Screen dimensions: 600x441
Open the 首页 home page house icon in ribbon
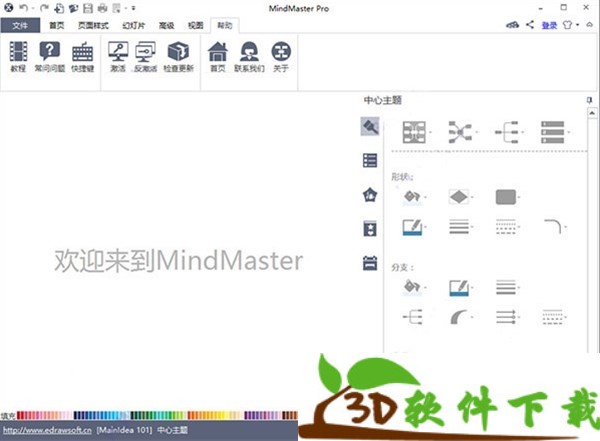point(218,56)
